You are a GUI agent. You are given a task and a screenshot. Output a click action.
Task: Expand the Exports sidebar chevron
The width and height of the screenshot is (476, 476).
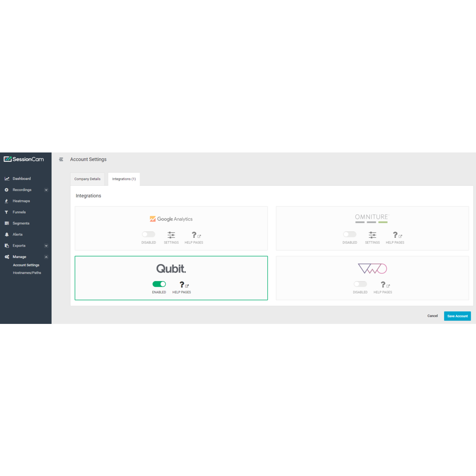point(46,246)
